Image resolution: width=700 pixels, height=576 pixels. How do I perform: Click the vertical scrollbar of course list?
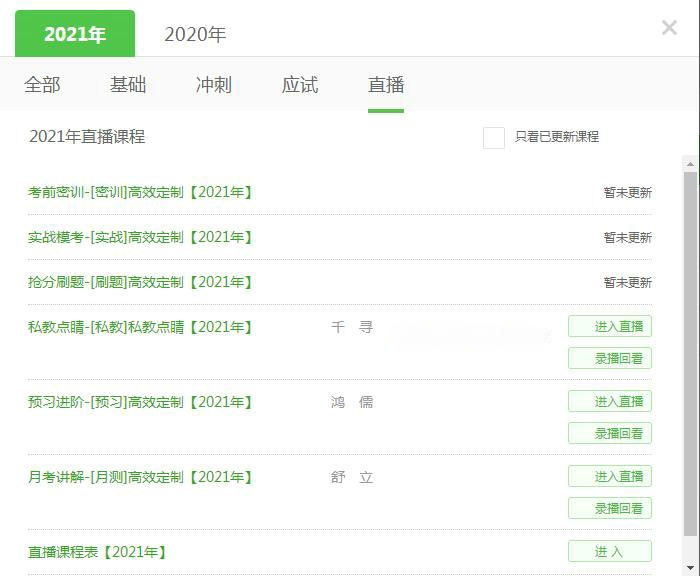tap(690, 350)
